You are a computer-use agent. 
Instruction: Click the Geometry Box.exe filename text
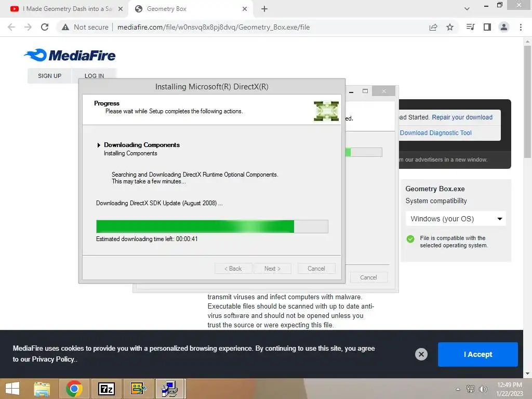435,189
